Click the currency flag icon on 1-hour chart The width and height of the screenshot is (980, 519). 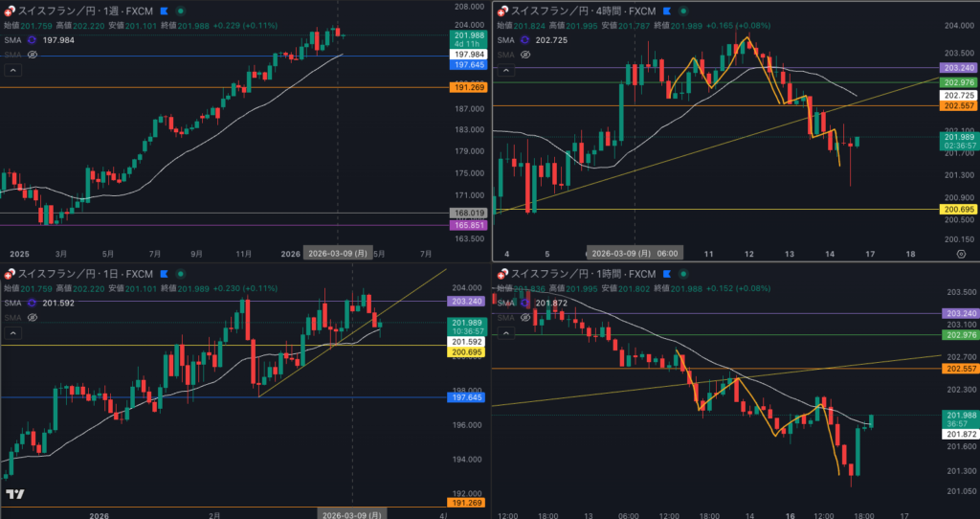503,274
